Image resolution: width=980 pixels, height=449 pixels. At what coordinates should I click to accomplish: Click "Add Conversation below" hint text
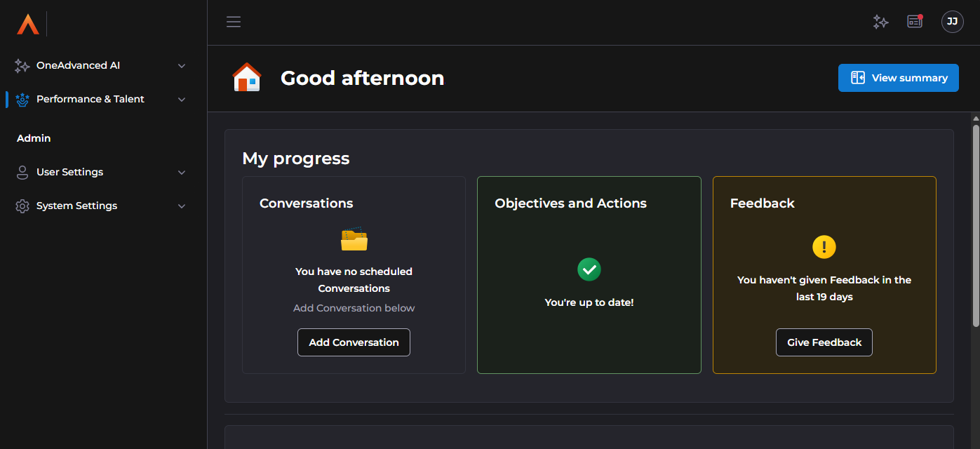click(354, 308)
